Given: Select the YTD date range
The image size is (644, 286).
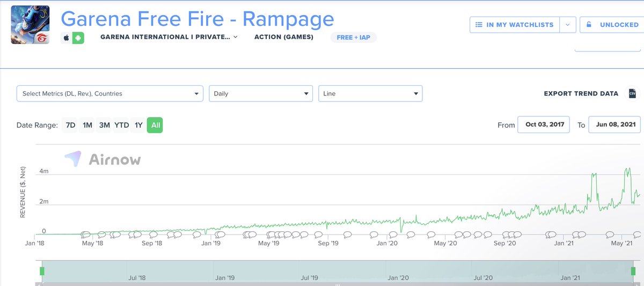Looking at the screenshot, I should [x=122, y=125].
